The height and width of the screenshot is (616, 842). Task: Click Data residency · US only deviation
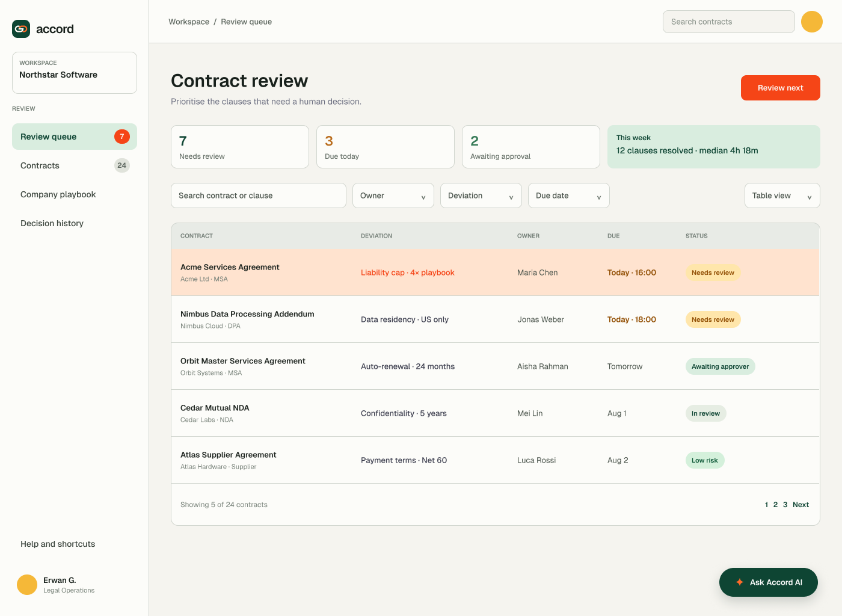(x=405, y=319)
